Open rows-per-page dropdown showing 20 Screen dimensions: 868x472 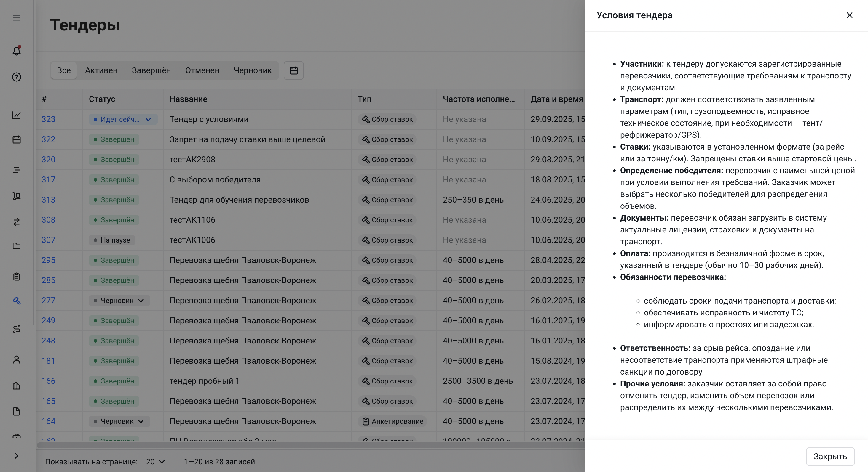coord(155,462)
